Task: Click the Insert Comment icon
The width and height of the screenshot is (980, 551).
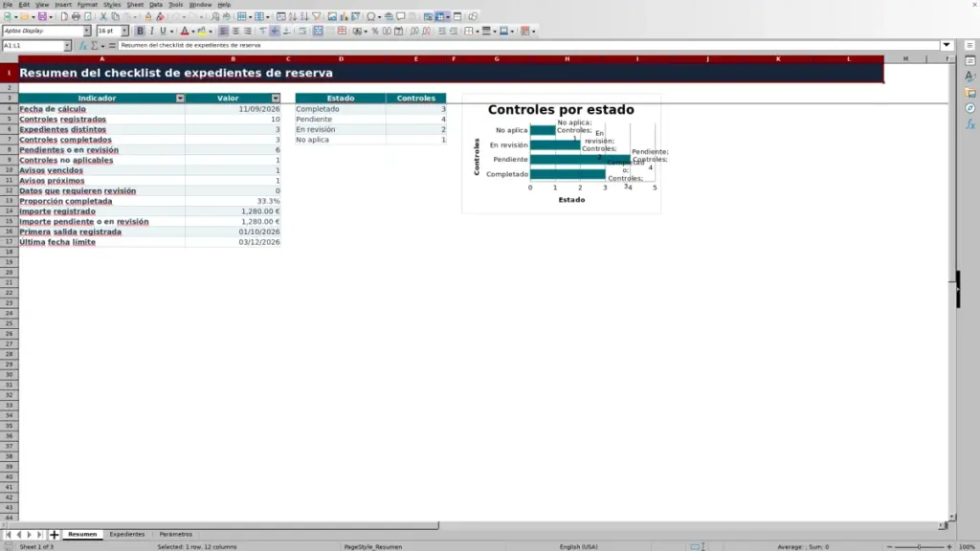Action: tap(401, 16)
